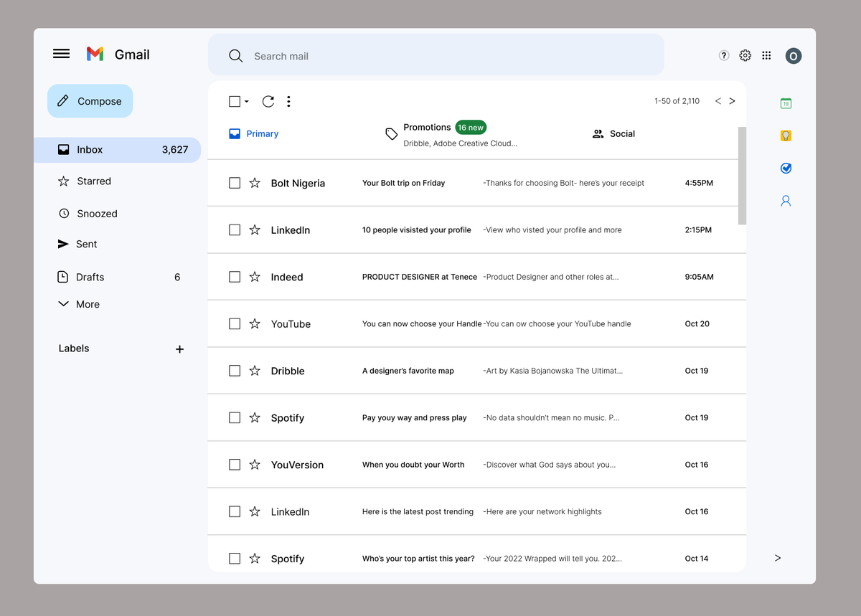Open the Starred folder
The height and width of the screenshot is (616, 861).
point(85,181)
